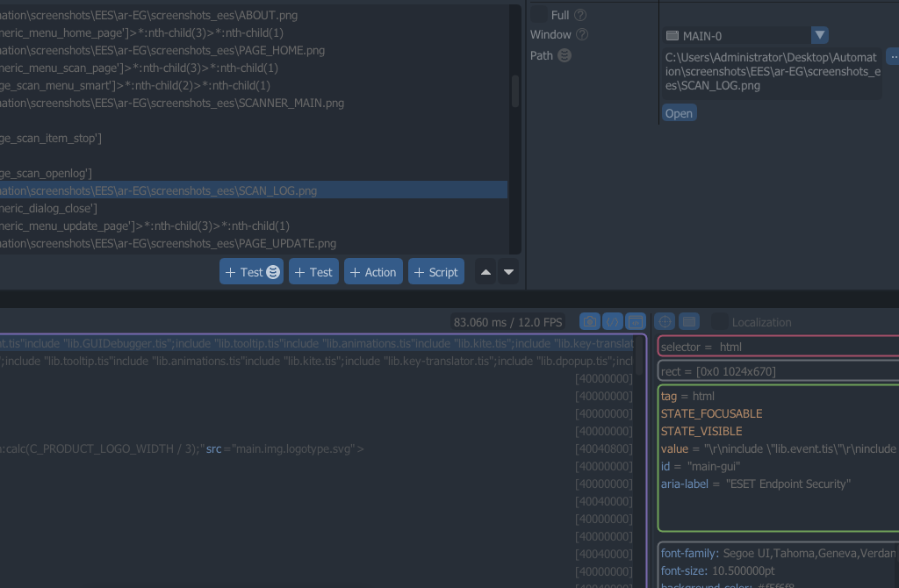The width and height of the screenshot is (899, 588).
Task: Enable the Full checkbox
Action: click(537, 15)
